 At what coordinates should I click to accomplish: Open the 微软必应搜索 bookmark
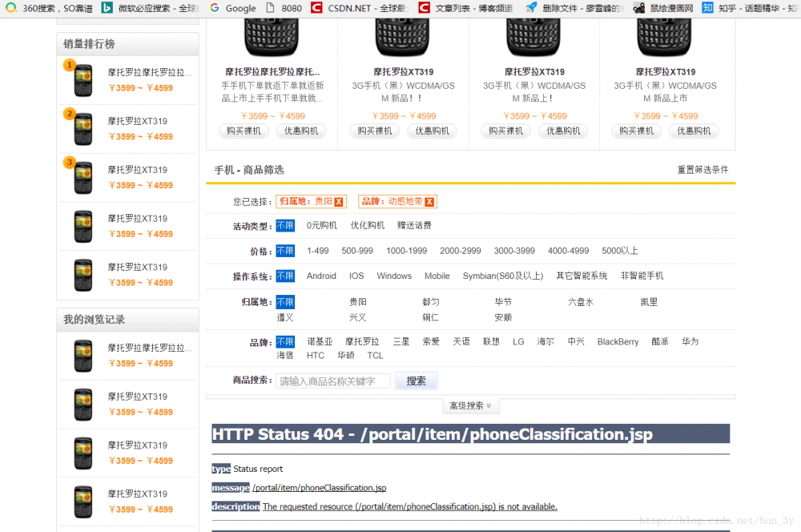pyautogui.click(x=149, y=8)
